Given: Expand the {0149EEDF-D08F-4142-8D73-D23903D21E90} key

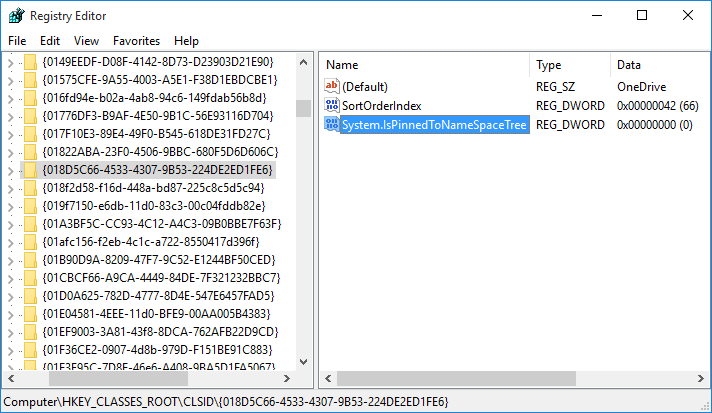Looking at the screenshot, I should coord(11,63).
